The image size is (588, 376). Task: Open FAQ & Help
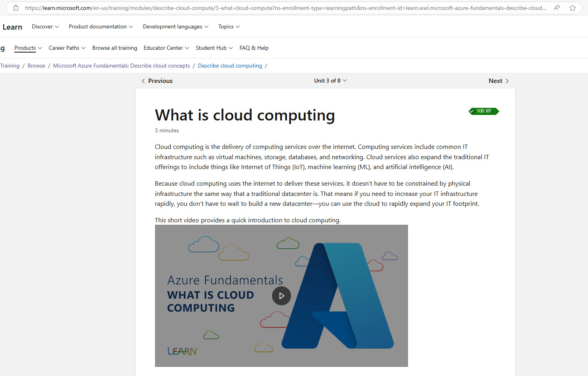tap(254, 48)
